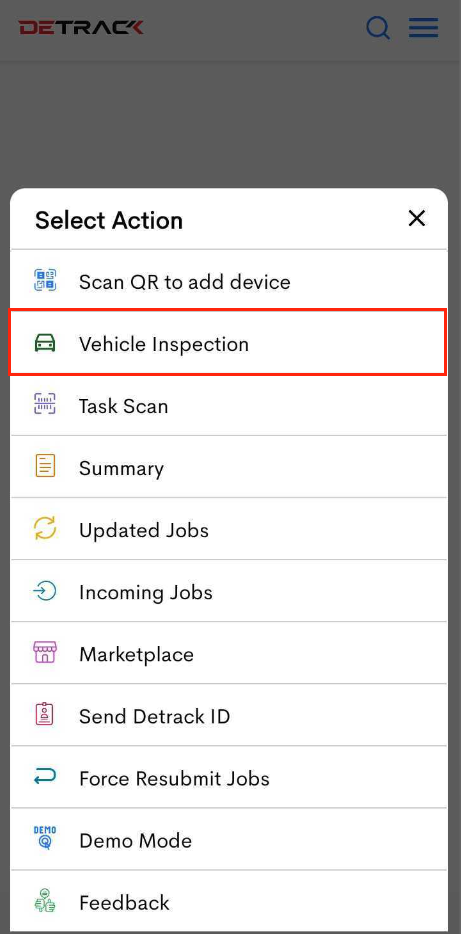
Task: Click the Force Resubmit arrow icon
Action: 45,777
